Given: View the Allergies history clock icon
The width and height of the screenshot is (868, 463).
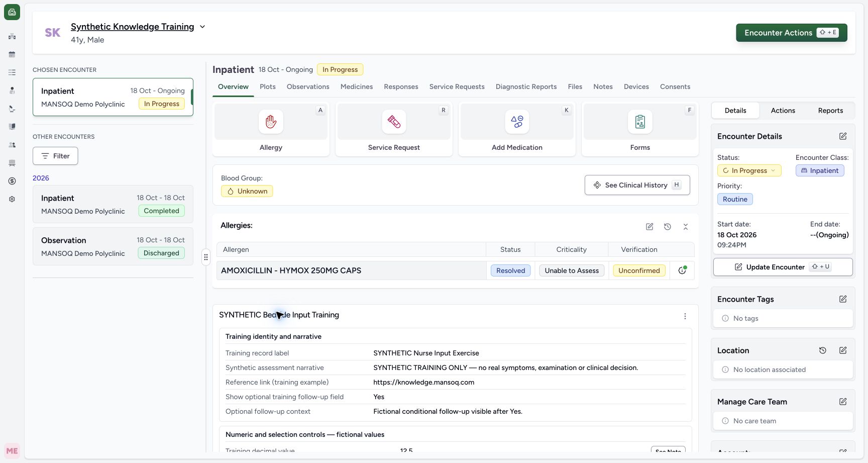Looking at the screenshot, I should click(668, 227).
